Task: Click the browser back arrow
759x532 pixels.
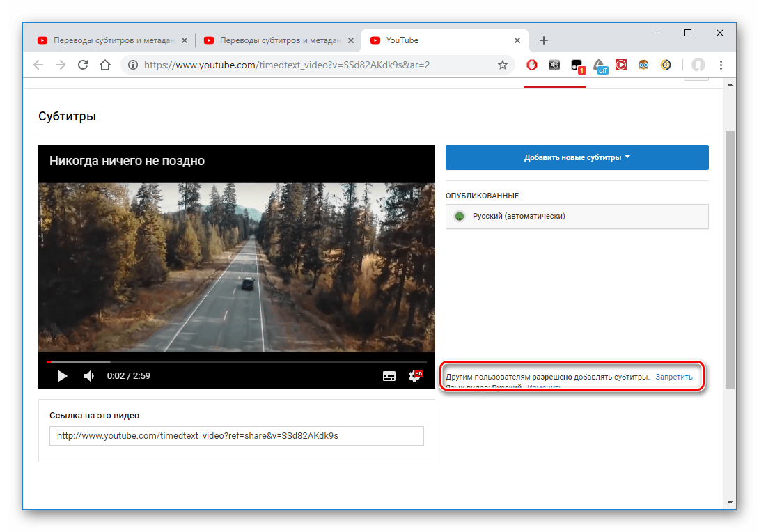Action: [38, 65]
